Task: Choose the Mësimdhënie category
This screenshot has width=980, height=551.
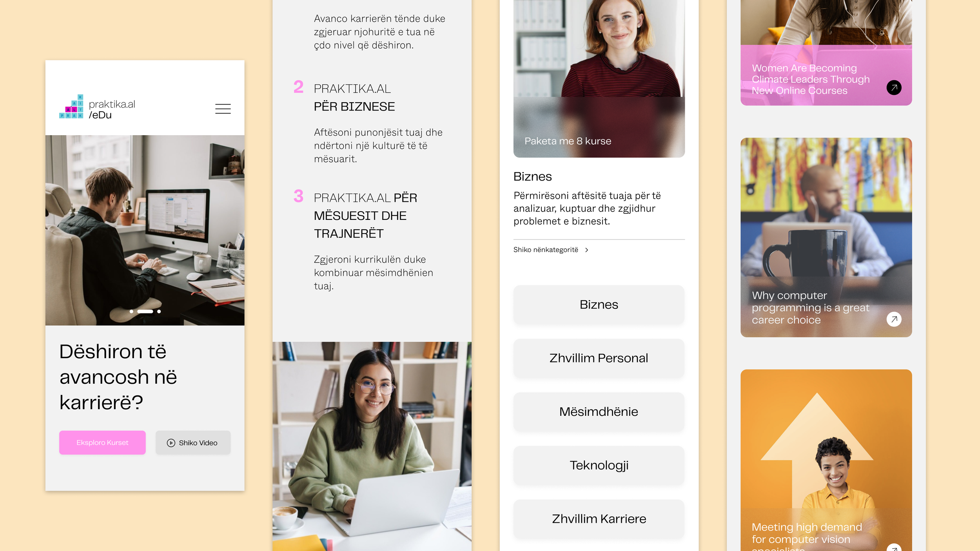Action: click(x=599, y=412)
